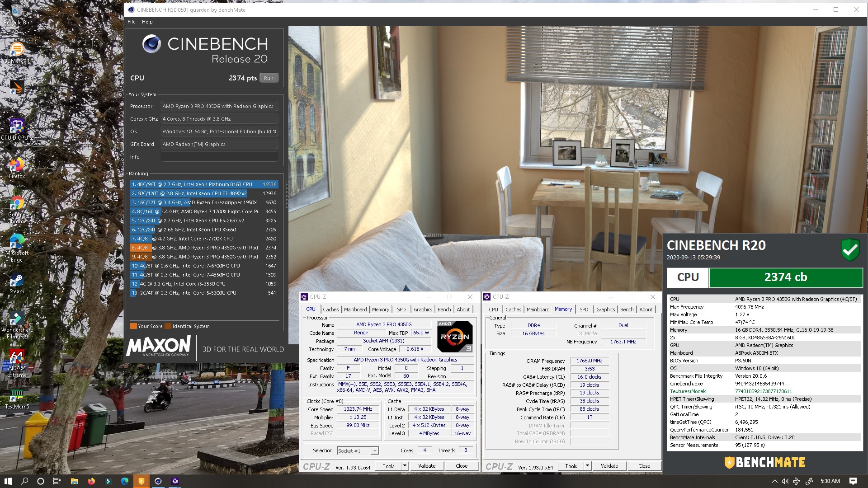Click the green BenchMate verification shield

click(850, 249)
